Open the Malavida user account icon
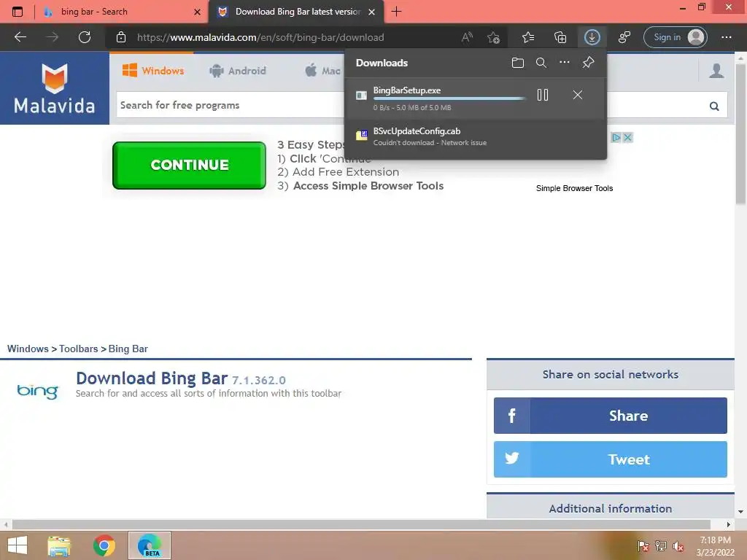The width and height of the screenshot is (747, 560). [x=716, y=71]
